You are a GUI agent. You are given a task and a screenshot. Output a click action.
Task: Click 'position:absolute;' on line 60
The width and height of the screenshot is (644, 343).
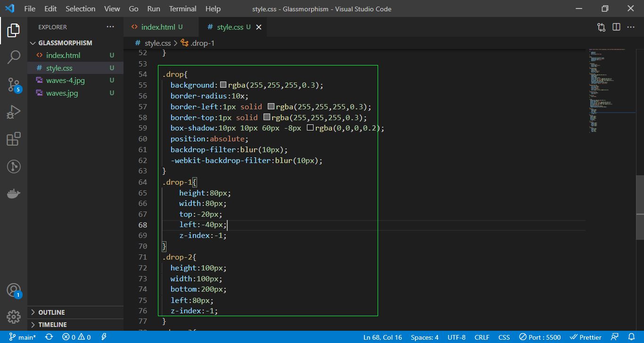(x=209, y=139)
